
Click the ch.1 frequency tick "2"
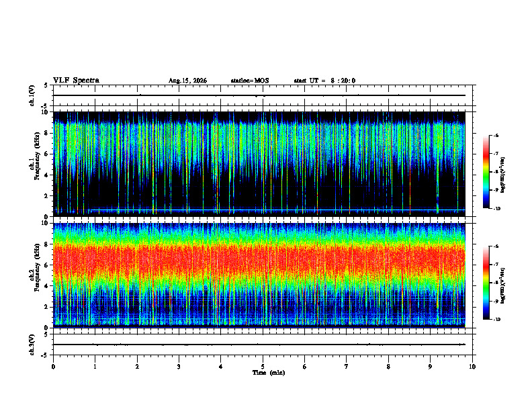click(x=47, y=195)
